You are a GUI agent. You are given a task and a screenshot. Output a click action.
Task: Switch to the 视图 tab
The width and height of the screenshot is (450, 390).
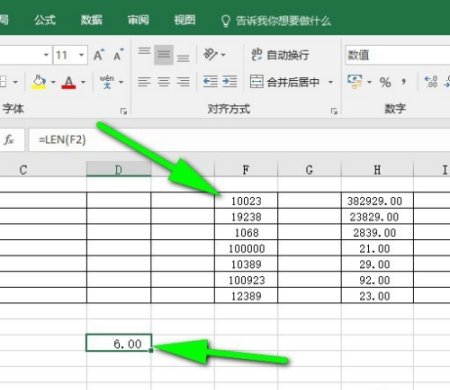[185, 20]
